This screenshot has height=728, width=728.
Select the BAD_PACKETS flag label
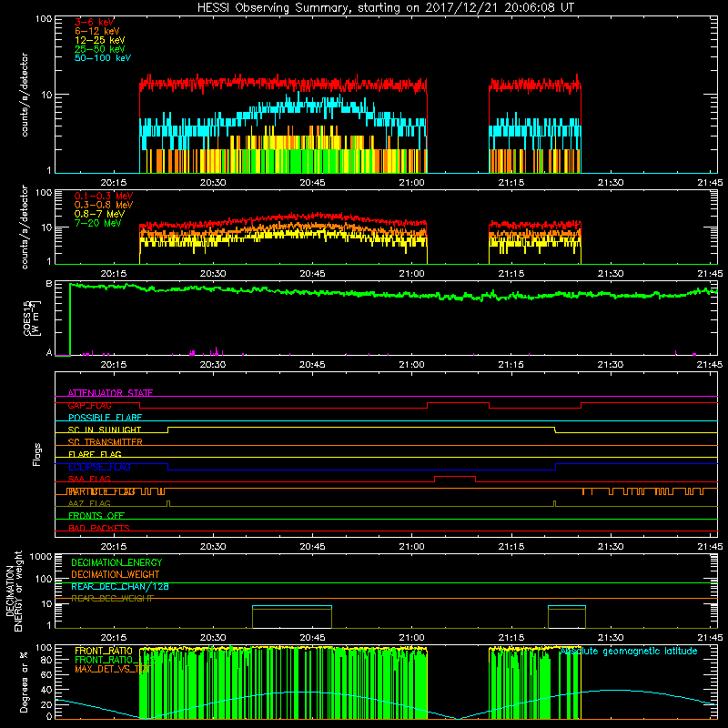(99, 528)
